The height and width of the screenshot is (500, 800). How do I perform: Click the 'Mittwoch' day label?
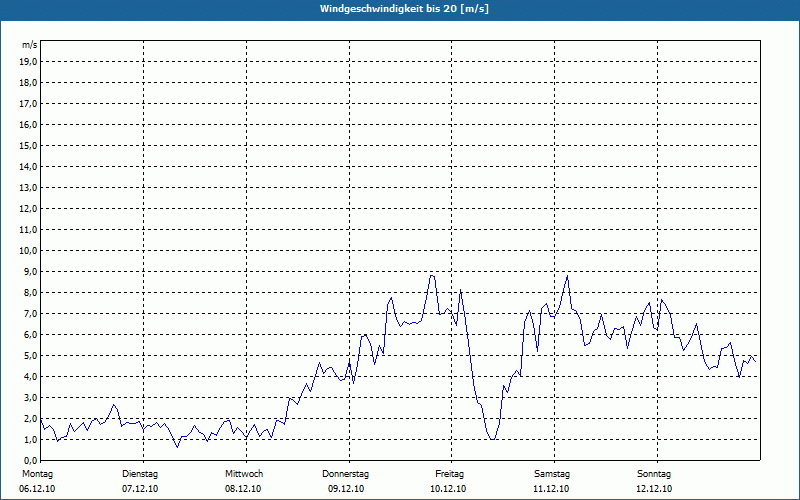point(244,474)
